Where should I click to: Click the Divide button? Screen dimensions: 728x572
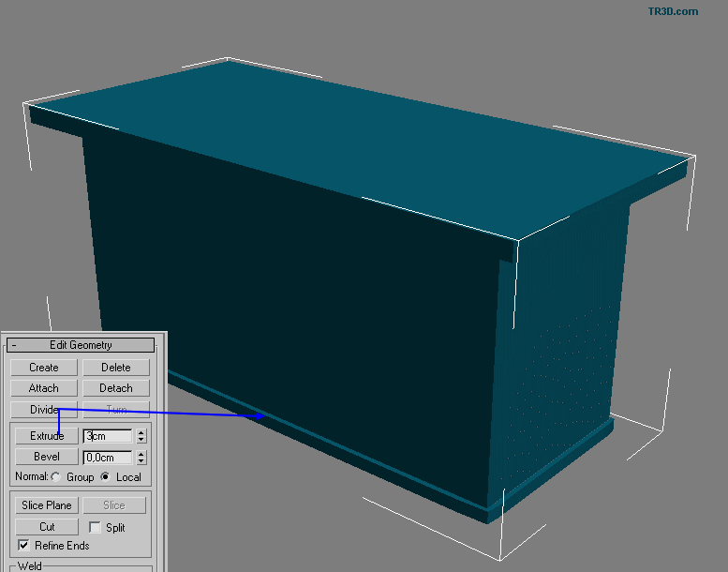[43, 410]
